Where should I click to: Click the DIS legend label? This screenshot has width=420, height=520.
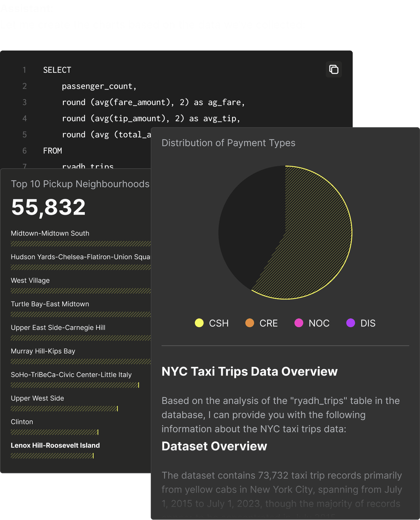pyautogui.click(x=368, y=323)
